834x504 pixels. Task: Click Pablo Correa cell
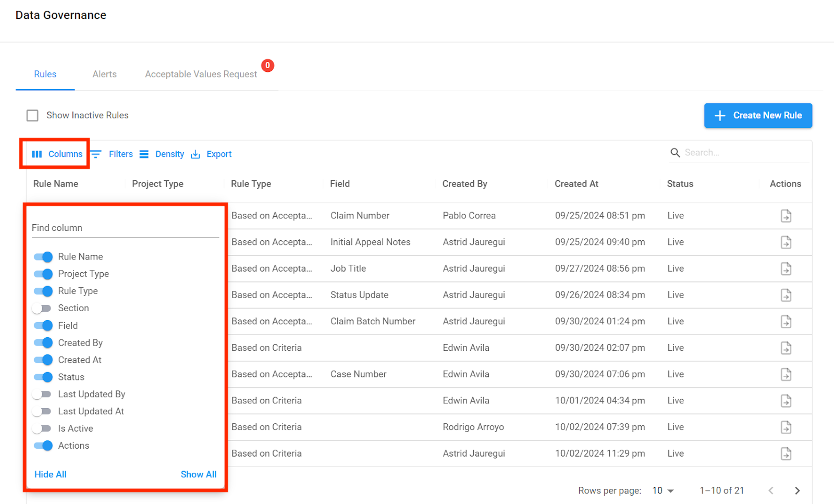[469, 216]
